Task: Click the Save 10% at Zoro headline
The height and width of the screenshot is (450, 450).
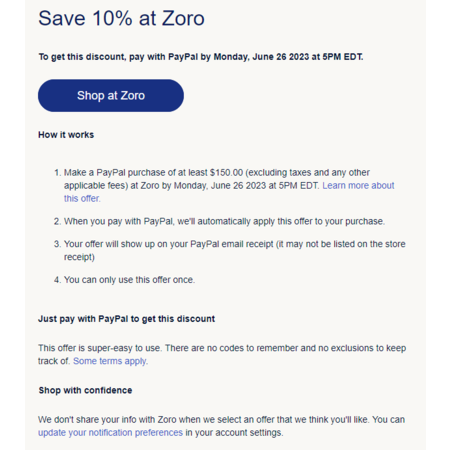Action: pyautogui.click(x=121, y=18)
